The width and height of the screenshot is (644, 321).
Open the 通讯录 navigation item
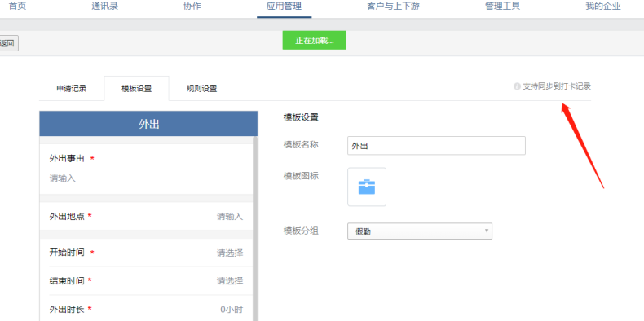[104, 7]
